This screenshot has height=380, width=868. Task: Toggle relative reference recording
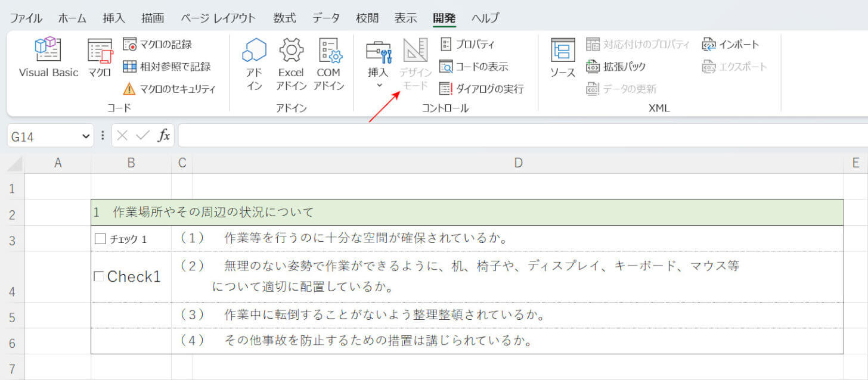tap(167, 67)
